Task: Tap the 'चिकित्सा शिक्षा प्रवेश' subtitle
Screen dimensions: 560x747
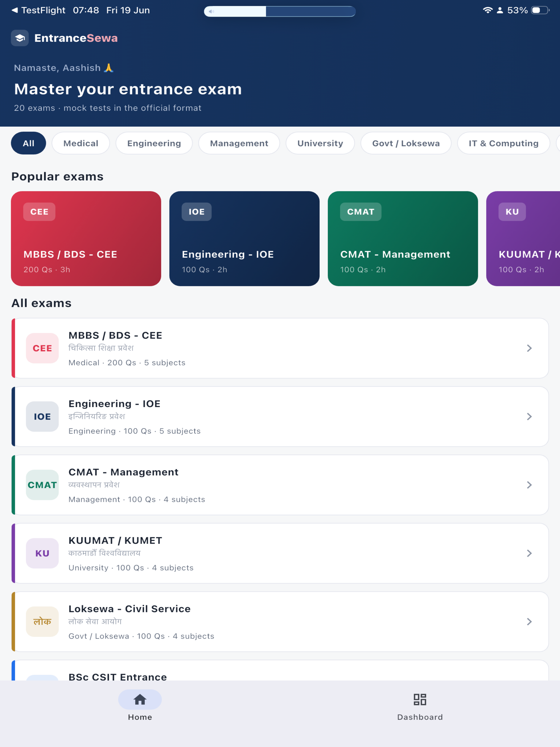Action: [101, 348]
